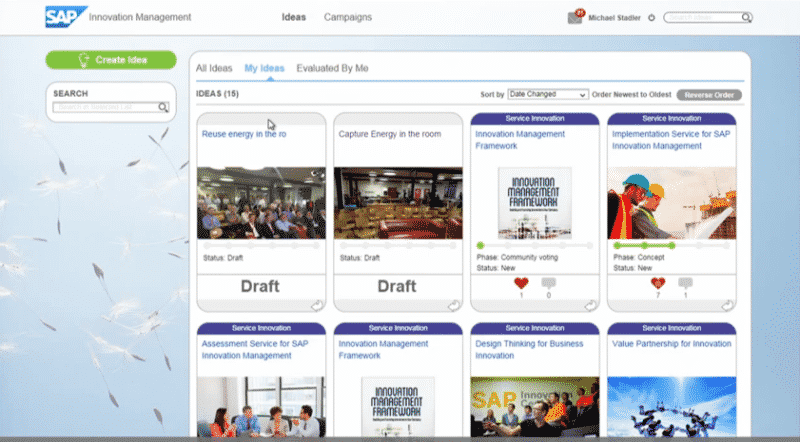Viewport: 800px width, 442px height.
Task: Click flip arrow on Capture Energy card
Action: click(453, 305)
